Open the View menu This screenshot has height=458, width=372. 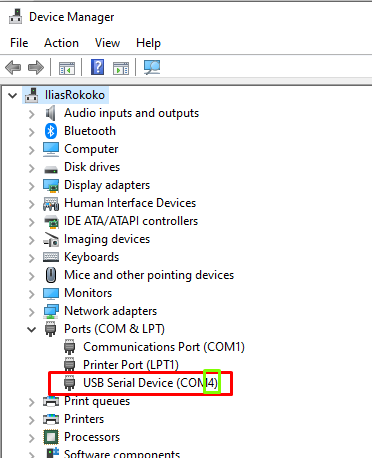(107, 43)
